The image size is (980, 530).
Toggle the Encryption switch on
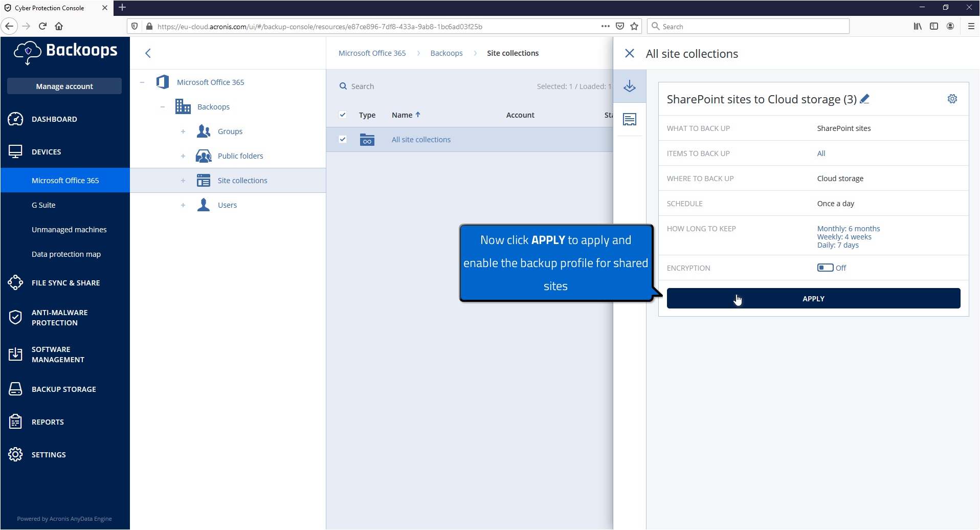825,268
